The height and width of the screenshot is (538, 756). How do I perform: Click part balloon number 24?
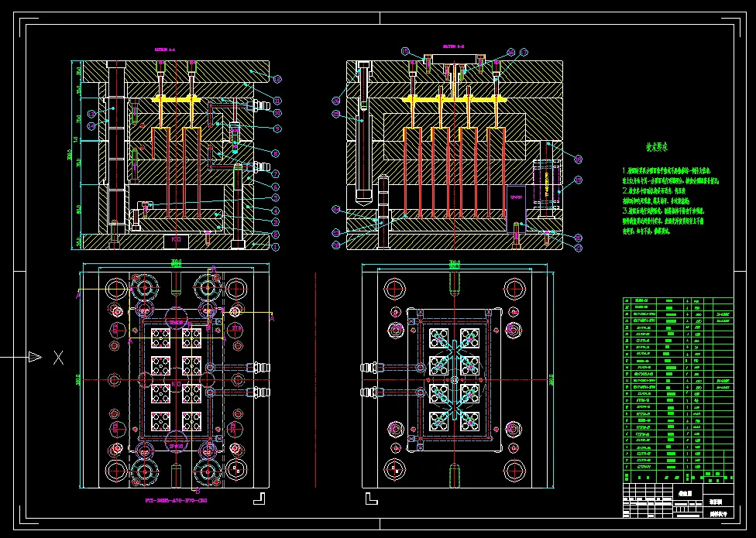[336, 210]
